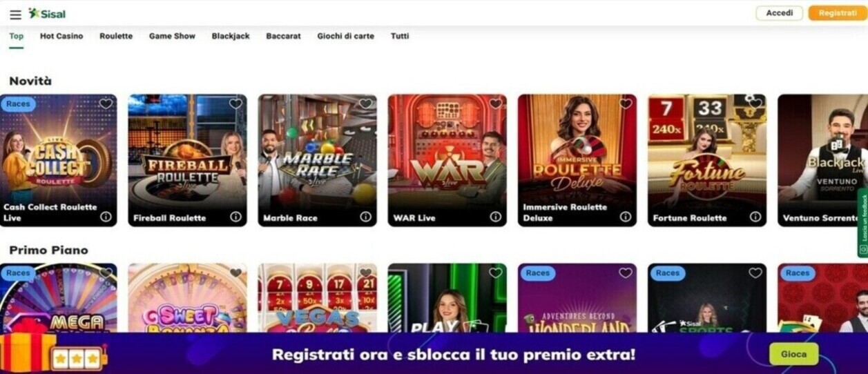The image size is (868, 374).
Task: Favorite the Adventures Beyond Wonderland game
Action: (625, 273)
